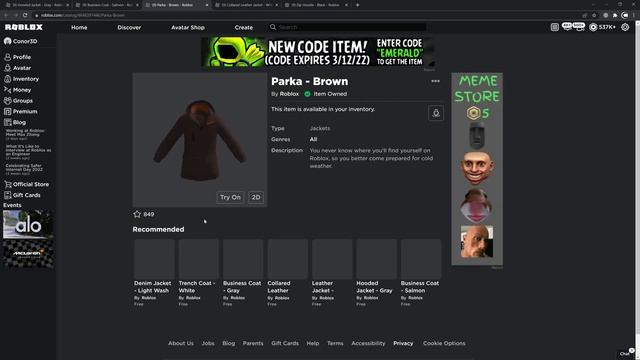Click the New Code Item banner ad
640x360 pixels.
pos(318,52)
